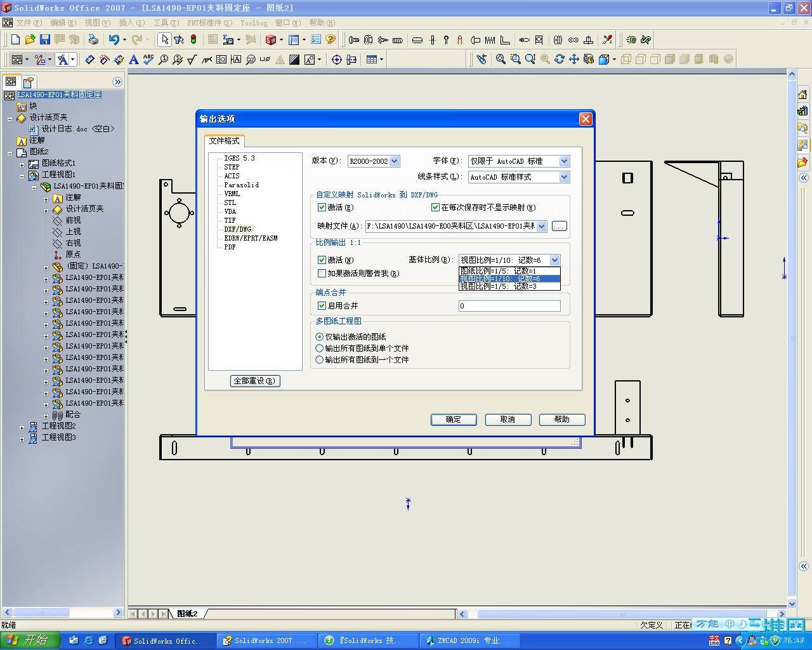Insert a Center Mark
812x650 pixels.
point(337,60)
